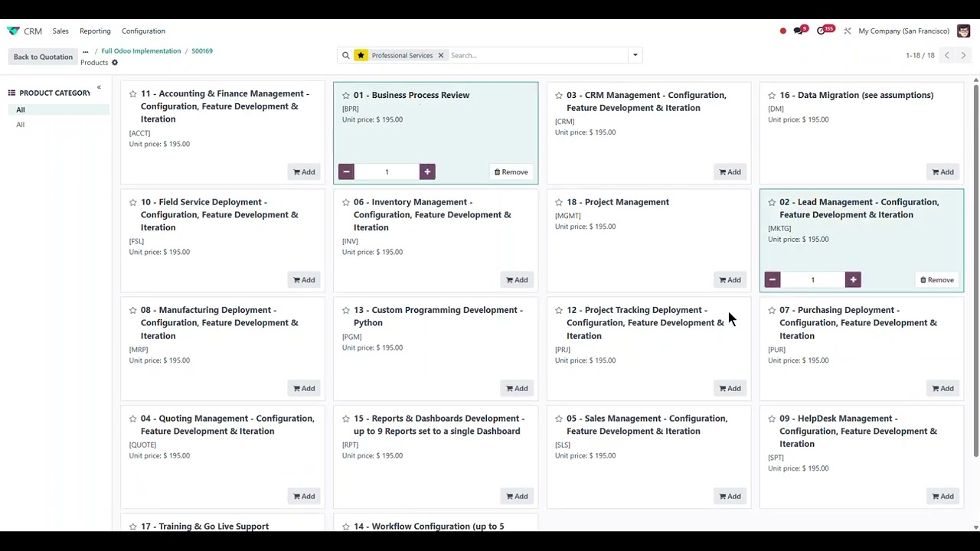
Task: Open the search options dropdown arrow
Action: [x=635, y=55]
